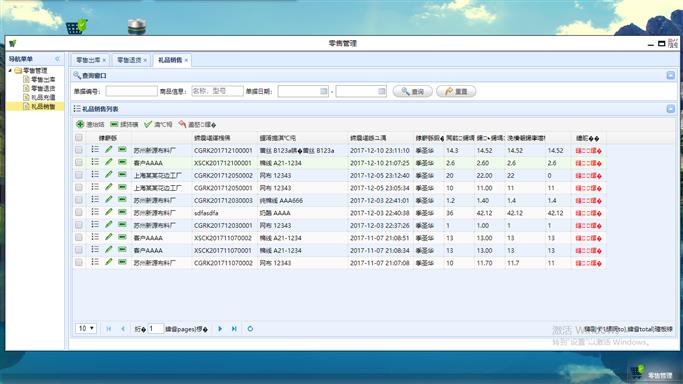The image size is (683, 384).
Task: Click the green plus add icon in the list toolbar
Action: [80, 125]
